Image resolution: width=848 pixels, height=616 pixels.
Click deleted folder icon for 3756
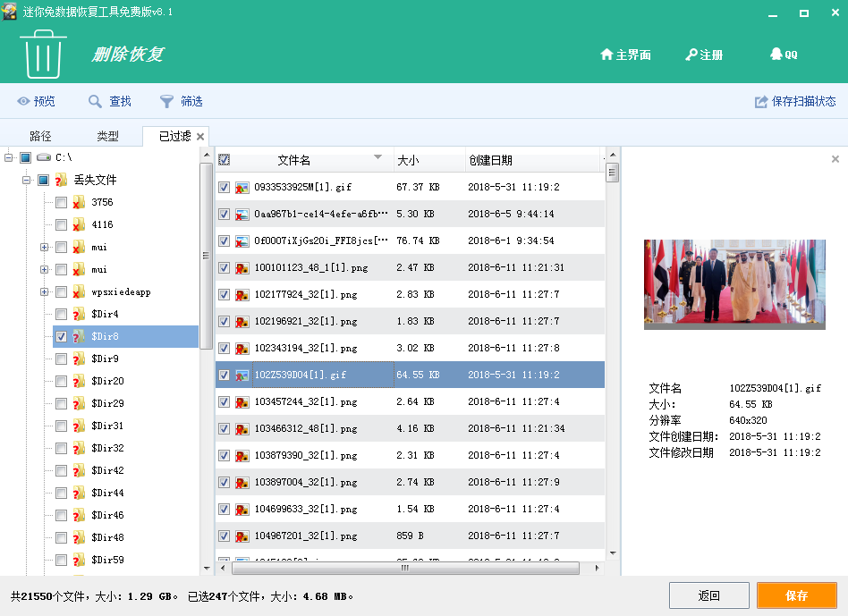point(79,202)
